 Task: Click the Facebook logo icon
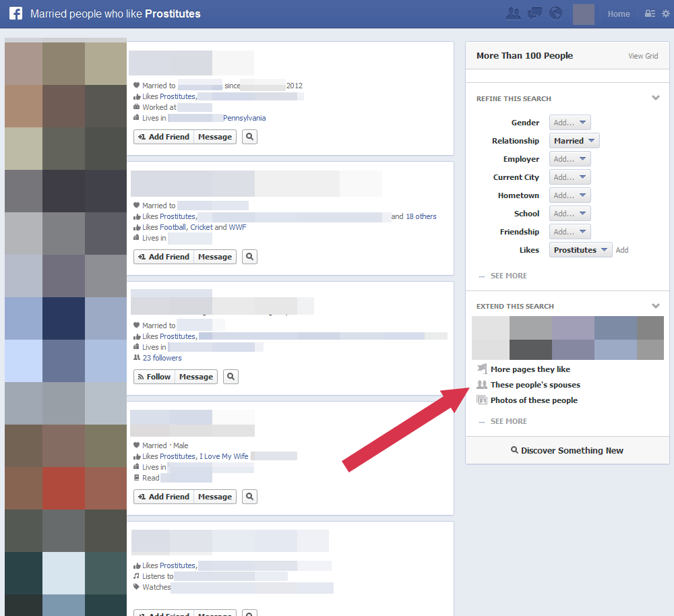pos(16,13)
